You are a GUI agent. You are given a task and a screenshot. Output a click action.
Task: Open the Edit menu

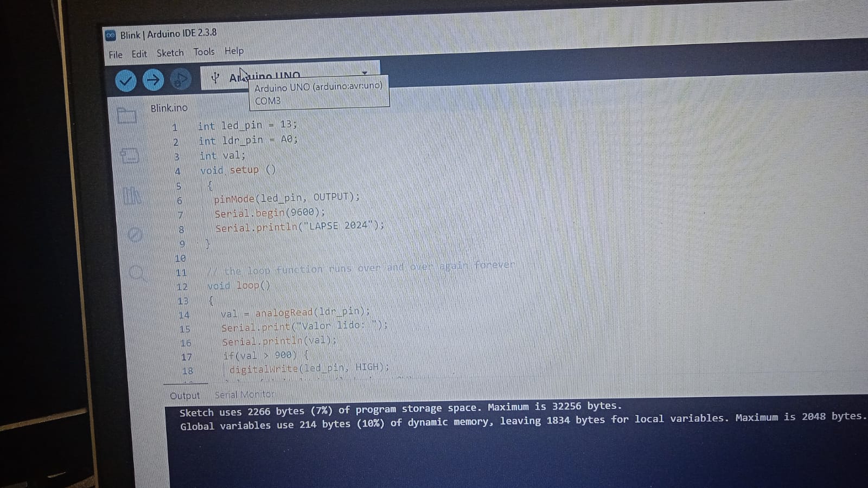click(x=139, y=54)
